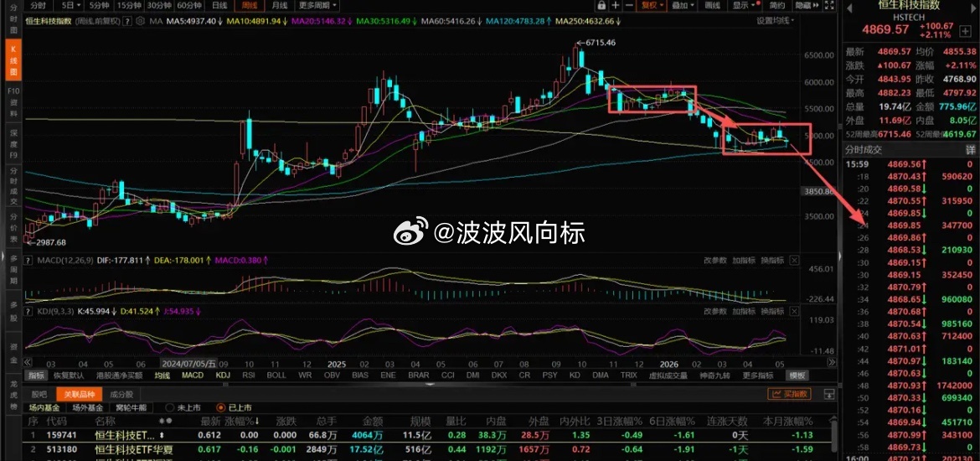Open 更多指标 more indicators list
Viewport: 980px width, 461px height.
[x=757, y=376]
